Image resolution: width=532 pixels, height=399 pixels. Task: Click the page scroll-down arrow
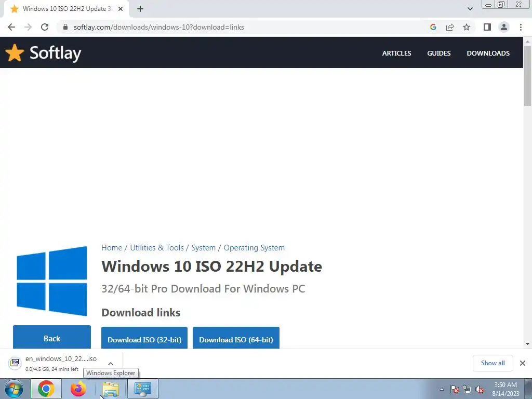point(527,344)
